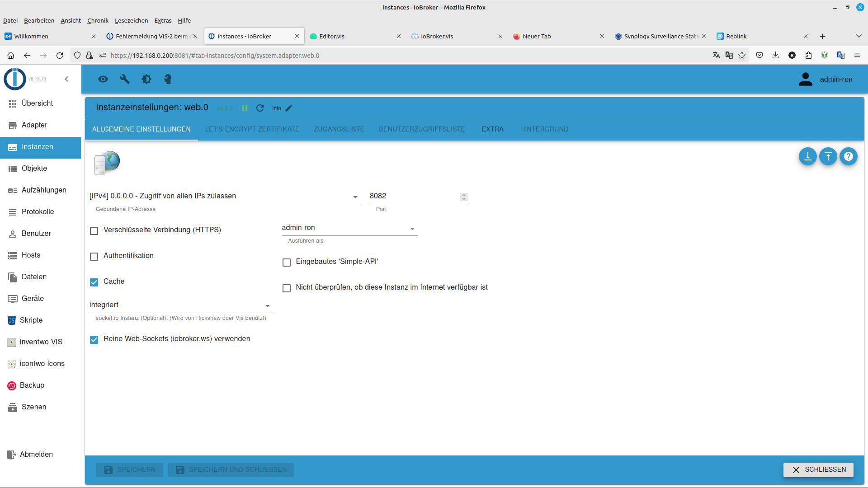Enable Verschlüsselte Verbindung (HTTPS) checkbox

(94, 231)
